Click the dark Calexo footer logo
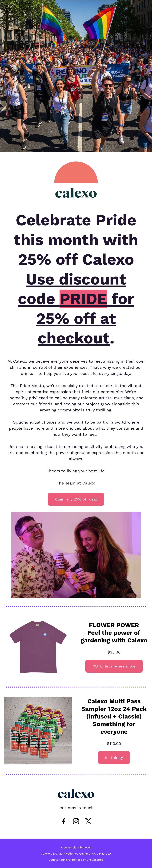 tap(76, 794)
